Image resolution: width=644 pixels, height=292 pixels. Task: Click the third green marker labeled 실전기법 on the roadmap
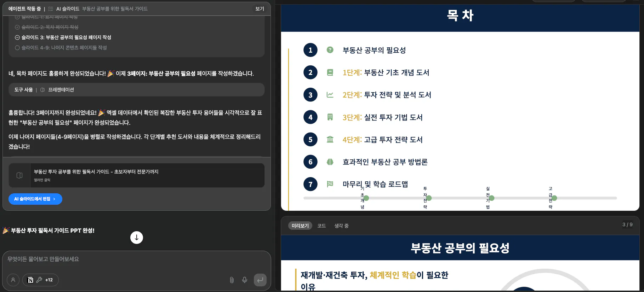[x=492, y=198]
